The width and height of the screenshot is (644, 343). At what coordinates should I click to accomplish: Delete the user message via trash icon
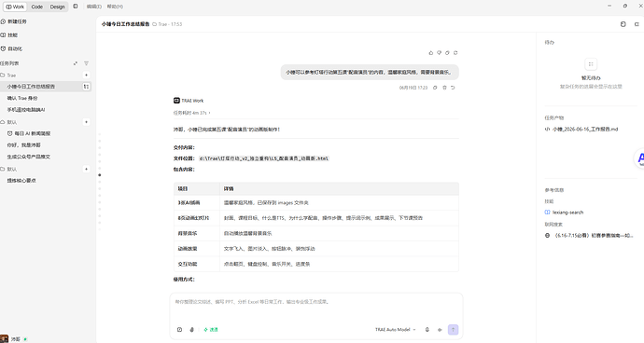coord(444,88)
